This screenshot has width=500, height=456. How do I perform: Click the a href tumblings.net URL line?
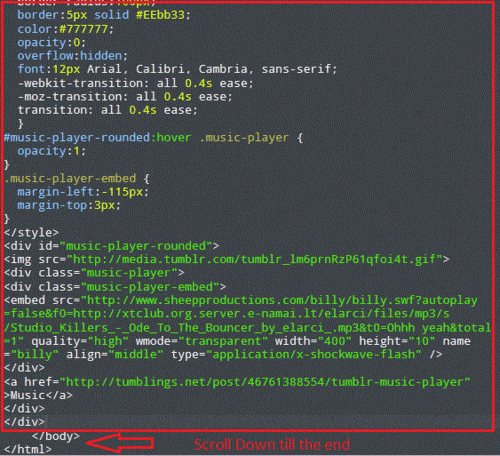(237, 382)
